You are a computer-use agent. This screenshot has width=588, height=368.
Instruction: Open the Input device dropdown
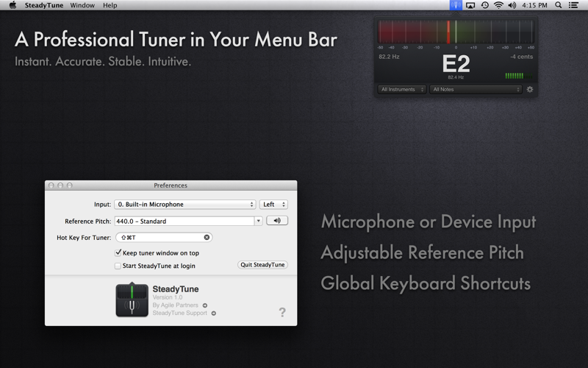(x=185, y=205)
